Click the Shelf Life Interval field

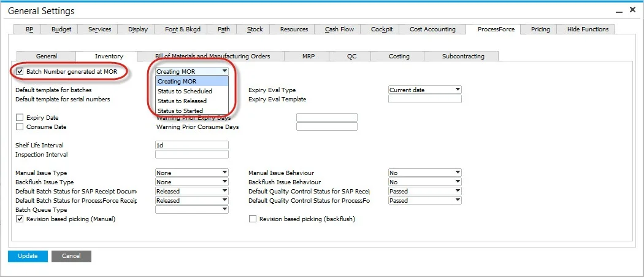coord(192,146)
